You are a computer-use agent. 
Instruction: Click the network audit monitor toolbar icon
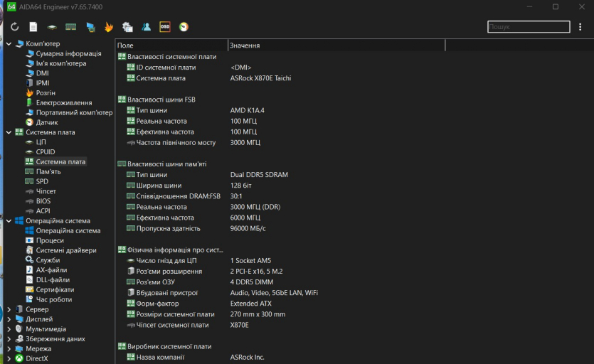click(90, 27)
